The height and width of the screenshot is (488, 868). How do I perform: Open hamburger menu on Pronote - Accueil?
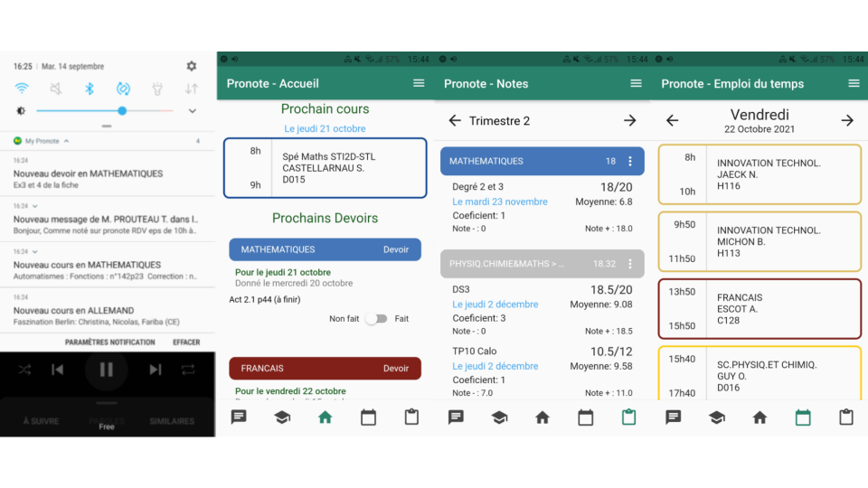click(x=419, y=83)
